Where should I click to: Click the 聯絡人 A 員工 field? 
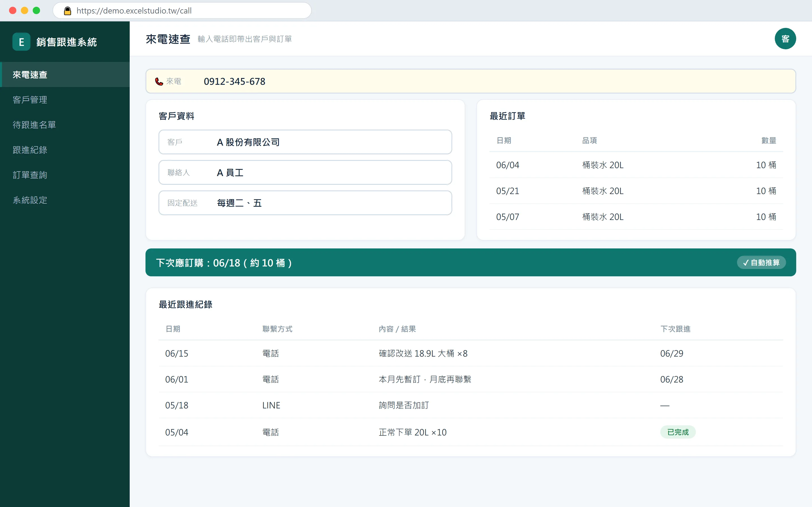[x=305, y=173]
